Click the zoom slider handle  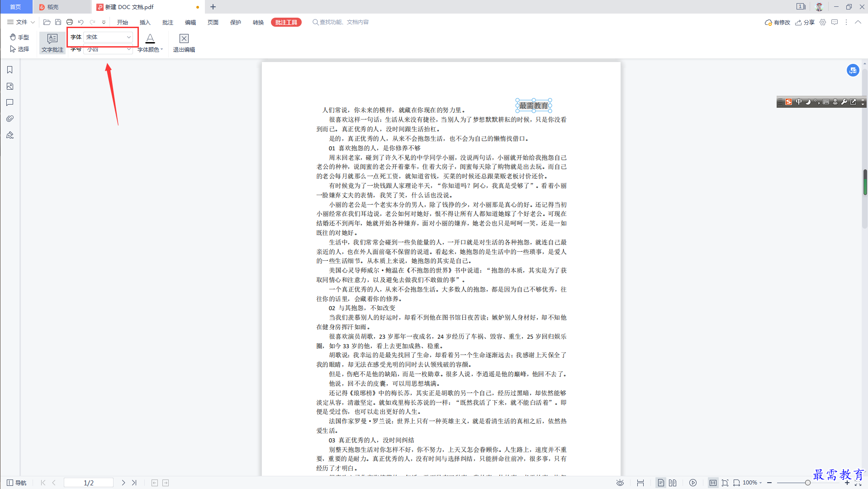coord(807,483)
